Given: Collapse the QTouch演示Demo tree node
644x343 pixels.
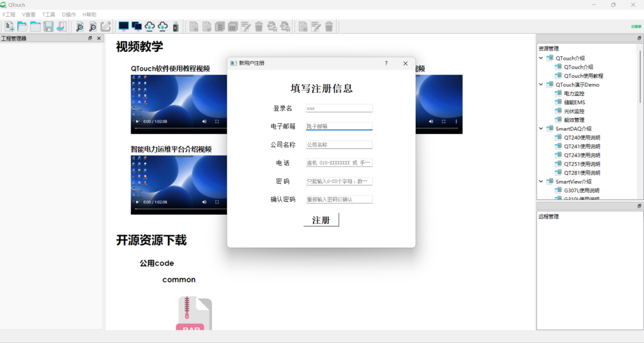Looking at the screenshot, I should (541, 85).
